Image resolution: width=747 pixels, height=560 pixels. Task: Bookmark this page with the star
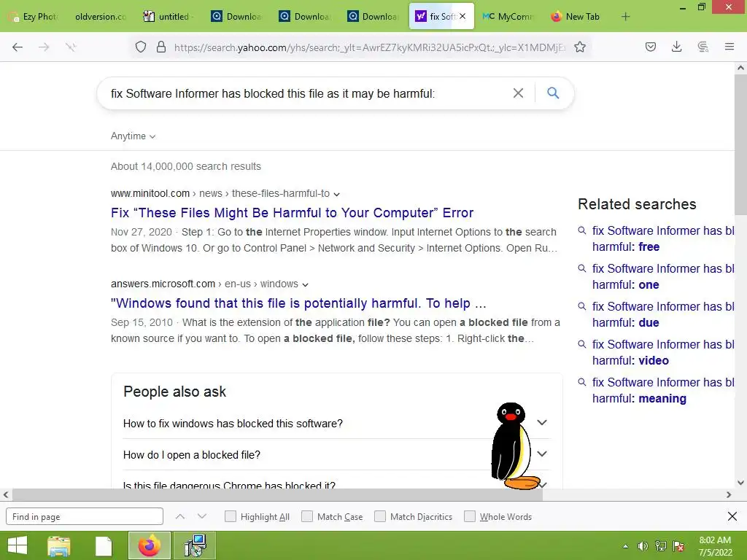[x=580, y=47]
